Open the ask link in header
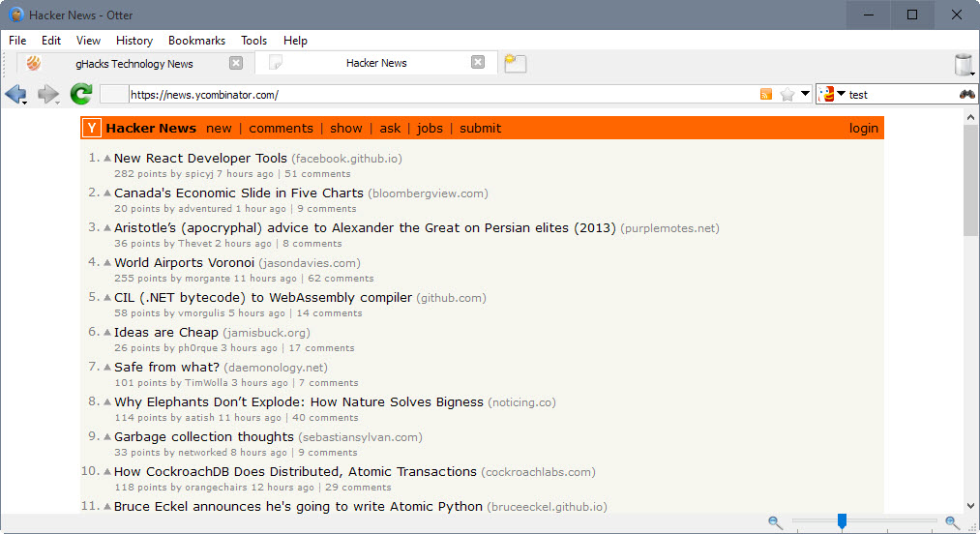980x534 pixels. pos(390,129)
